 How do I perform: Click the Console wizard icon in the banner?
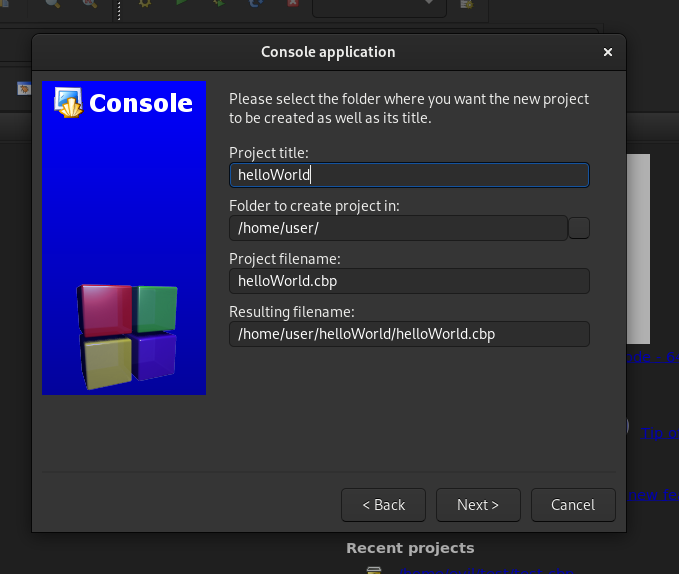pos(68,102)
